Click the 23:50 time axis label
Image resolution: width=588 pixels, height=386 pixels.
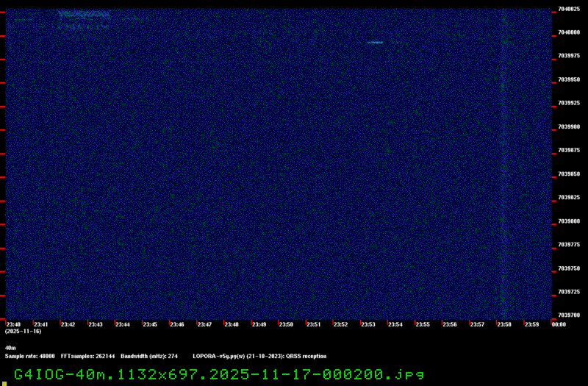[x=286, y=324]
